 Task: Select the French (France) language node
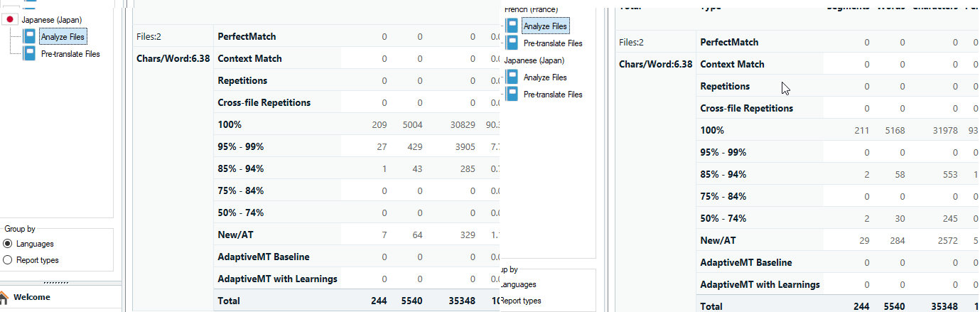(x=530, y=9)
